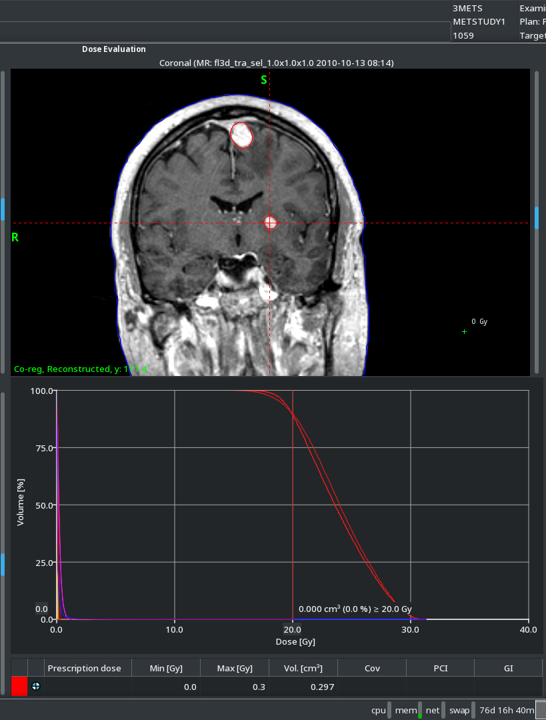Click the red contoured tumor target

click(x=242, y=135)
